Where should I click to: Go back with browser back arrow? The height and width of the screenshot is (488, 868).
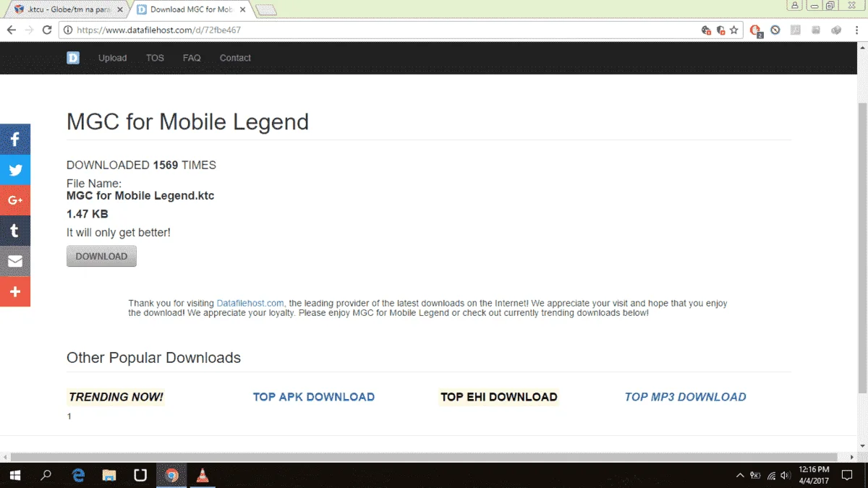coord(11,30)
